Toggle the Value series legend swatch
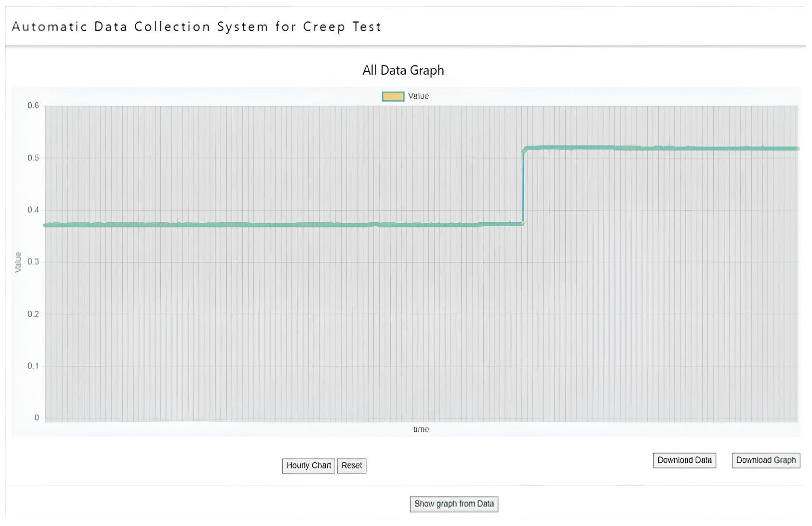 [393, 96]
